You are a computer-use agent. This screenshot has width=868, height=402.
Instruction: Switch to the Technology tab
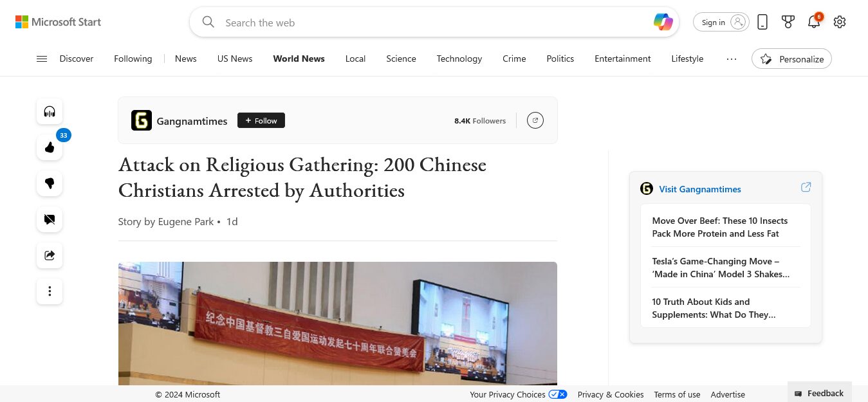click(459, 59)
